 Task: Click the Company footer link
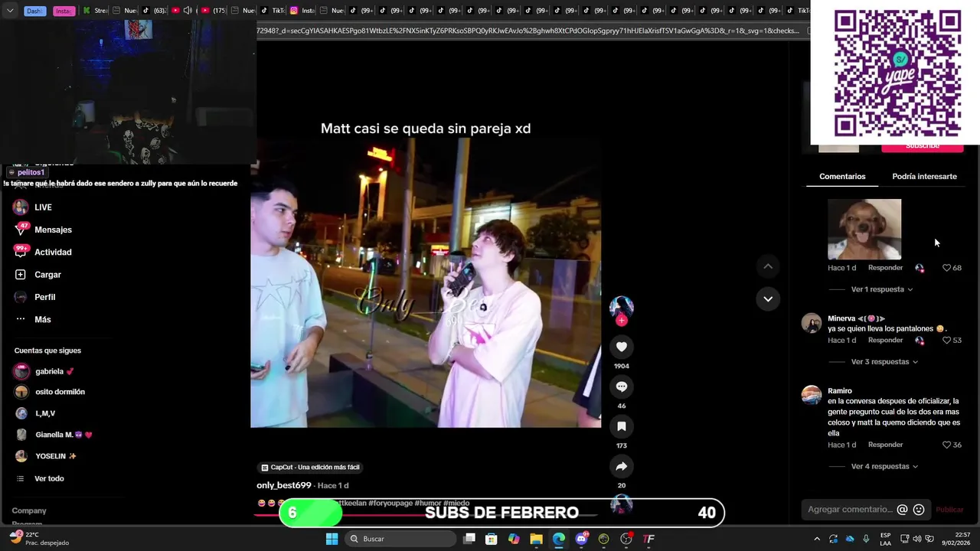click(x=29, y=510)
